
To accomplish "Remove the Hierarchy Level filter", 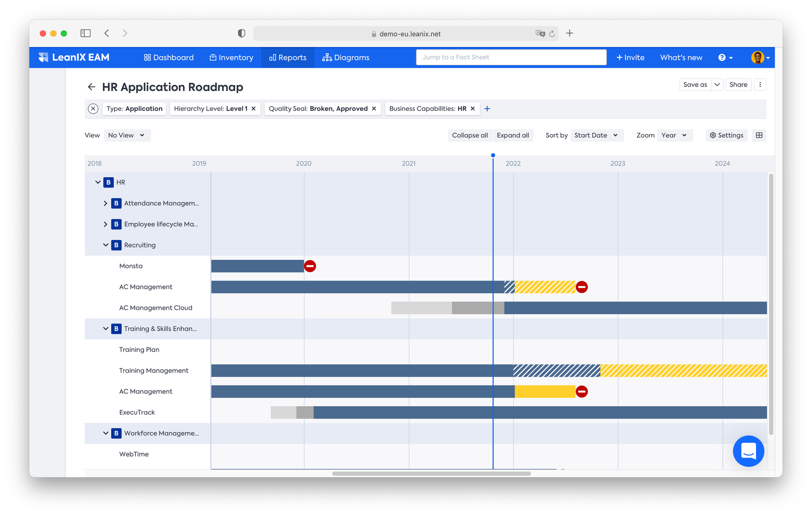I will point(254,109).
